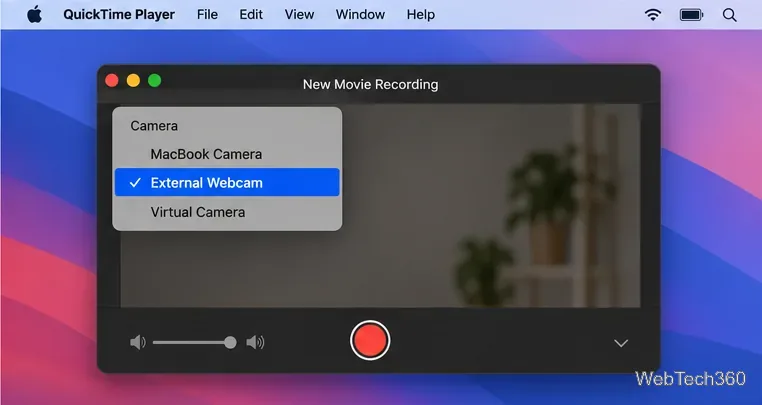Click the volume slider knob
Image resolution: width=762 pixels, height=405 pixels.
[230, 343]
